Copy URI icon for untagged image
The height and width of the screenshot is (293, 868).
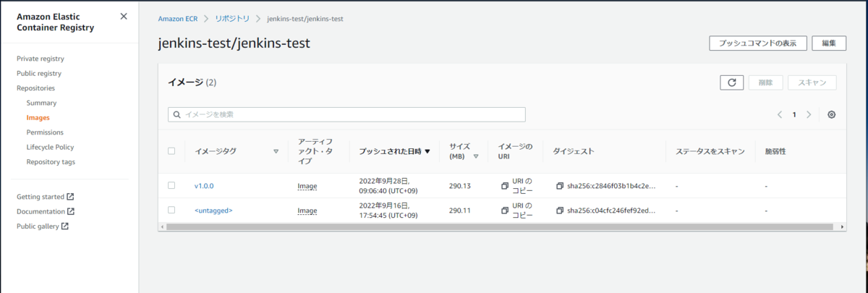pos(505,211)
